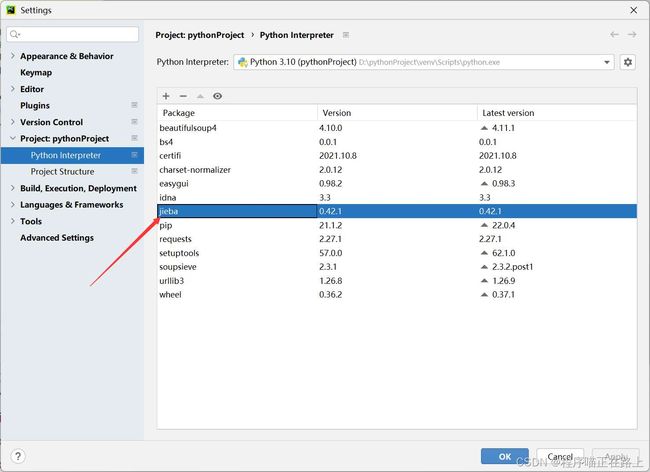Select the wheel package row
This screenshot has height=472, width=650.
click(x=397, y=295)
